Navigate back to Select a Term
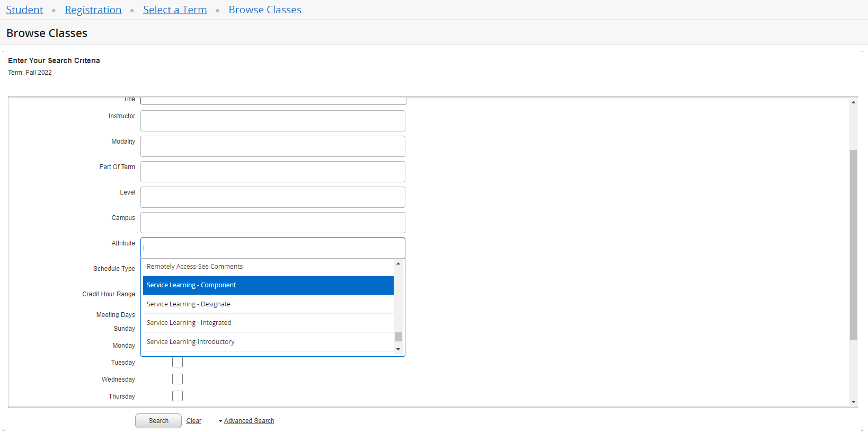 [175, 10]
